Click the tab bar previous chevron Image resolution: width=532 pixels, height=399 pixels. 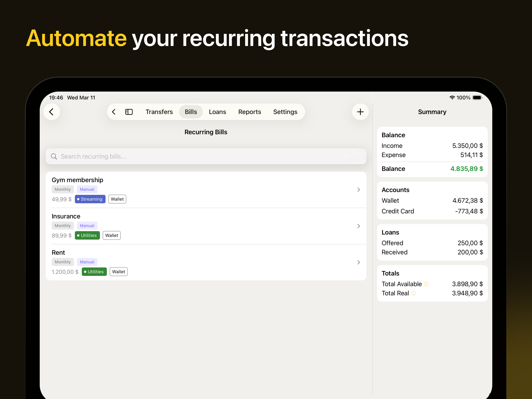(114, 112)
